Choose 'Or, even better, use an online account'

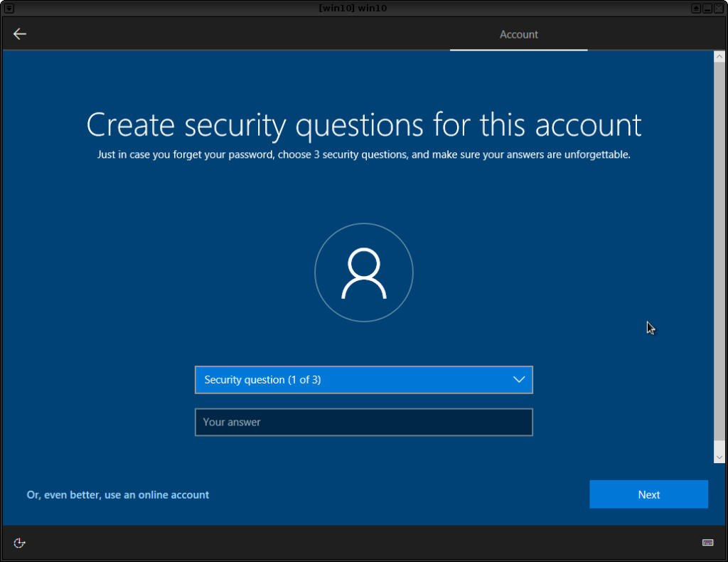point(118,494)
